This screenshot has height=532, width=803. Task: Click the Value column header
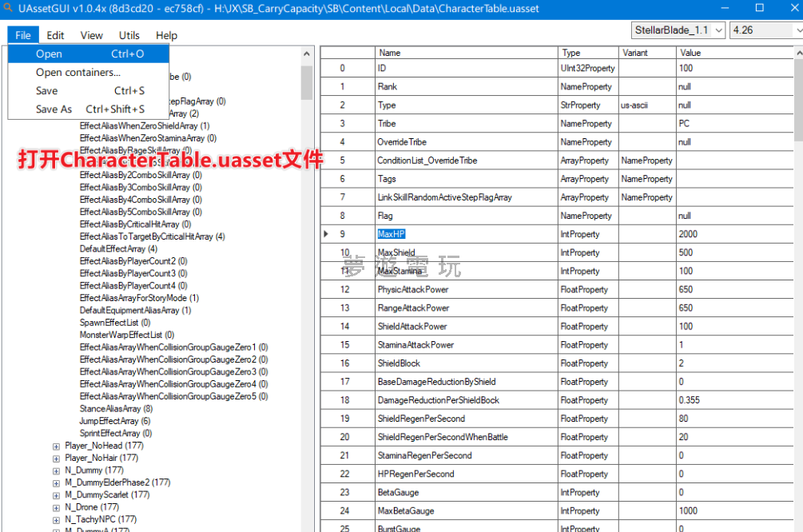[x=735, y=53]
